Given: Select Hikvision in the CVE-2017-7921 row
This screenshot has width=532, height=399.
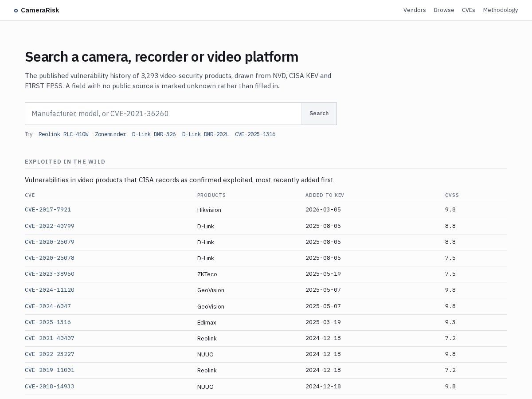Looking at the screenshot, I should [x=209, y=210].
